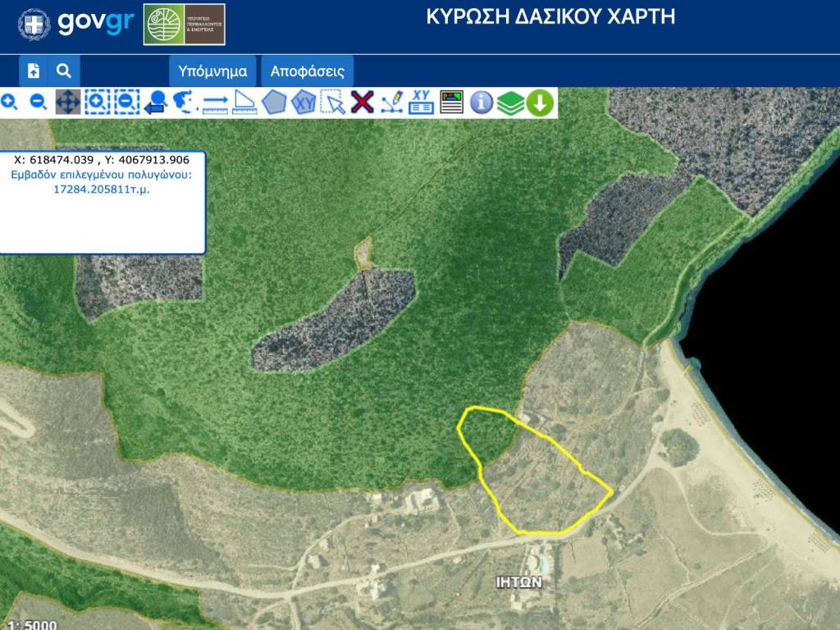Zoom to full Greece map extent
The width and height of the screenshot is (840, 630).
tap(185, 103)
